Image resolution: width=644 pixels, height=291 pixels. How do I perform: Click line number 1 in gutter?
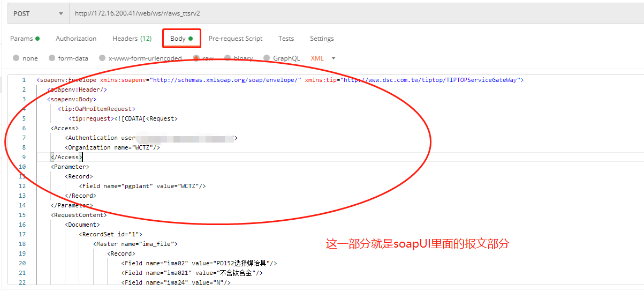(24, 80)
